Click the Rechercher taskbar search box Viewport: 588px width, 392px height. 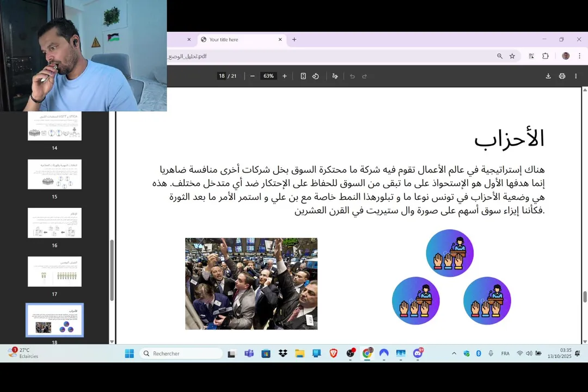(181, 353)
